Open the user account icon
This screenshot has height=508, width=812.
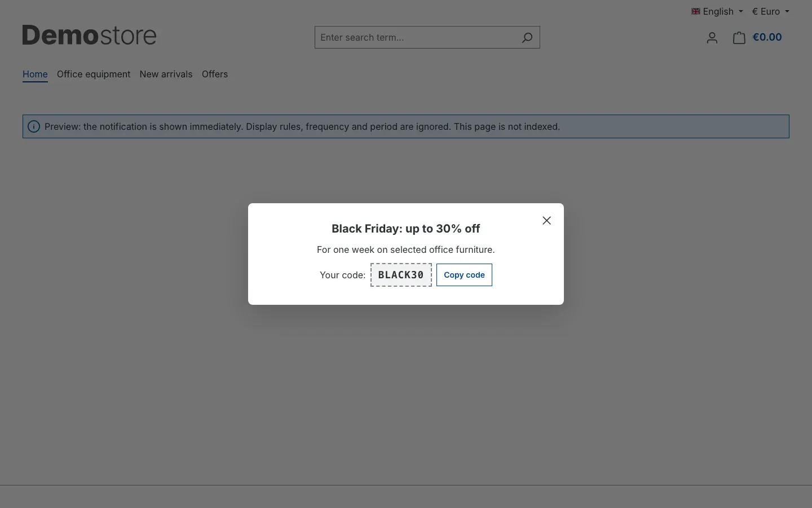click(x=712, y=38)
